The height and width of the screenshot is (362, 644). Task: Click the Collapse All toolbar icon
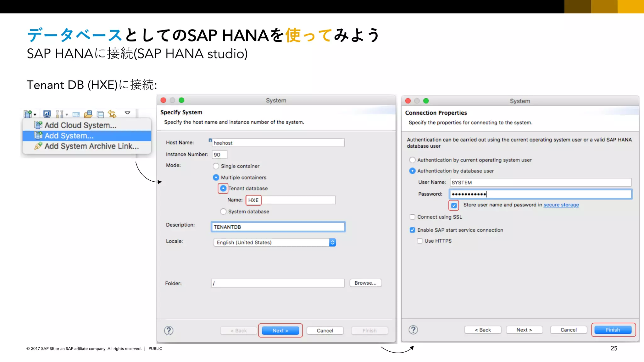(100, 114)
